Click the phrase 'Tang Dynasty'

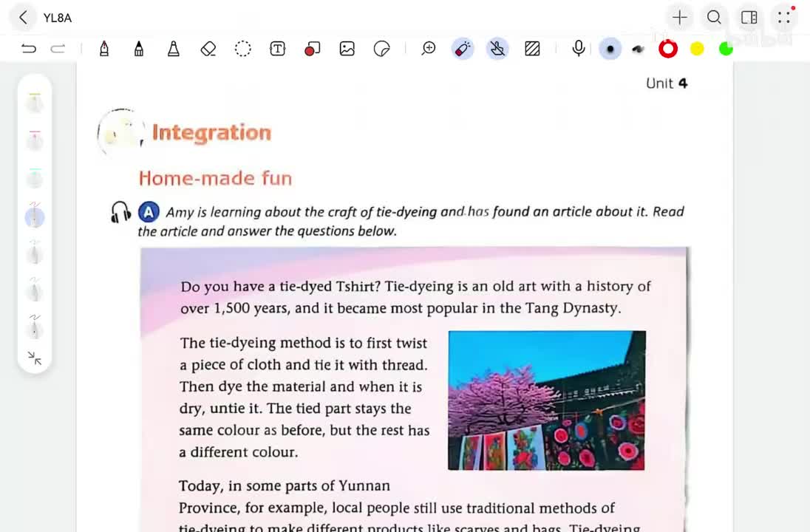pos(571,308)
